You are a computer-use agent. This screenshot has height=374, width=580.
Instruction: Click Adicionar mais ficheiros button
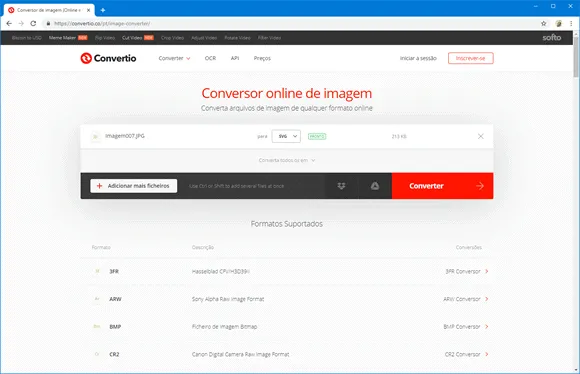[134, 186]
